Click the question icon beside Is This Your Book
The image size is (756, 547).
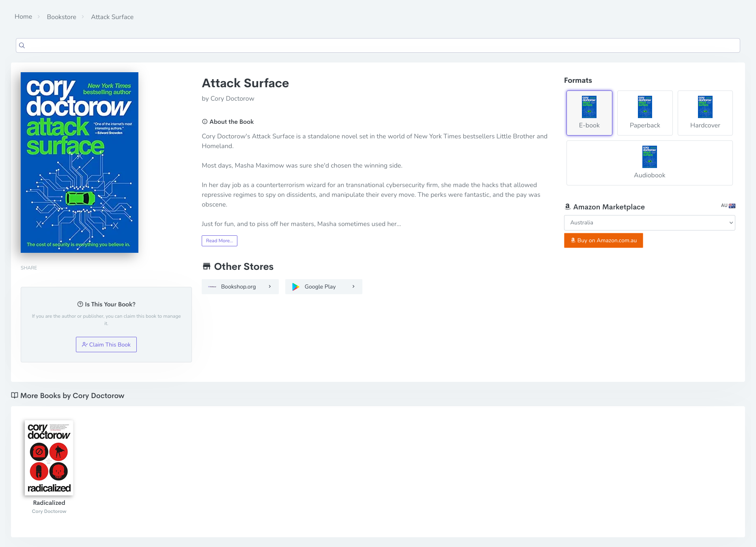pyautogui.click(x=80, y=304)
